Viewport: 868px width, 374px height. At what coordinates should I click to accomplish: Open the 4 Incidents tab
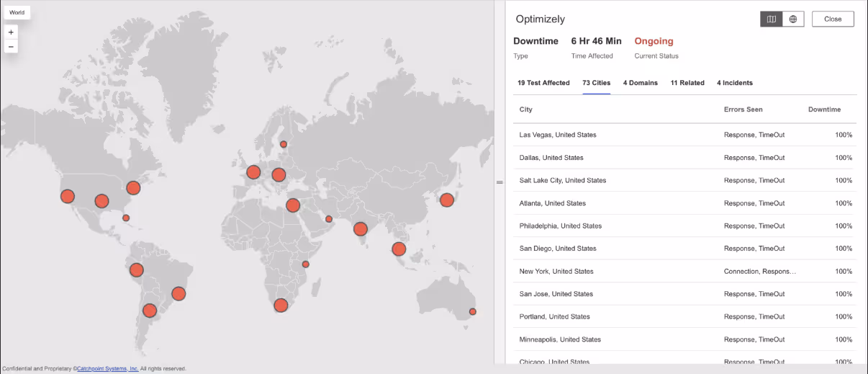[x=735, y=83]
